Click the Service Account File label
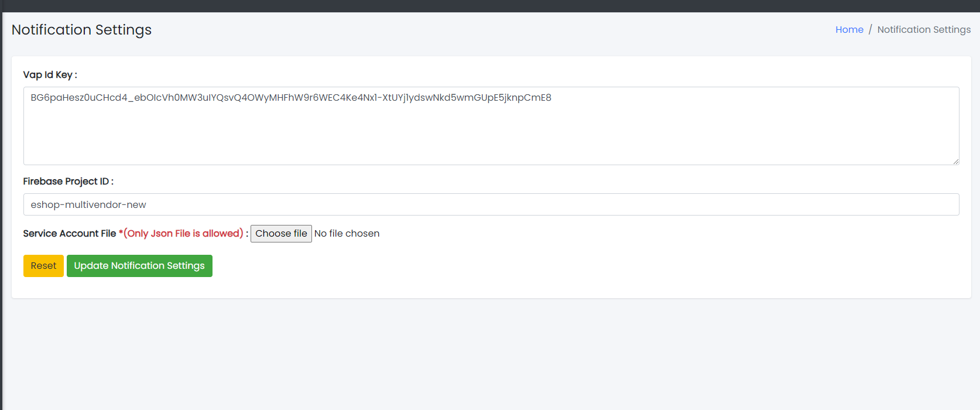980x410 pixels. [69, 234]
